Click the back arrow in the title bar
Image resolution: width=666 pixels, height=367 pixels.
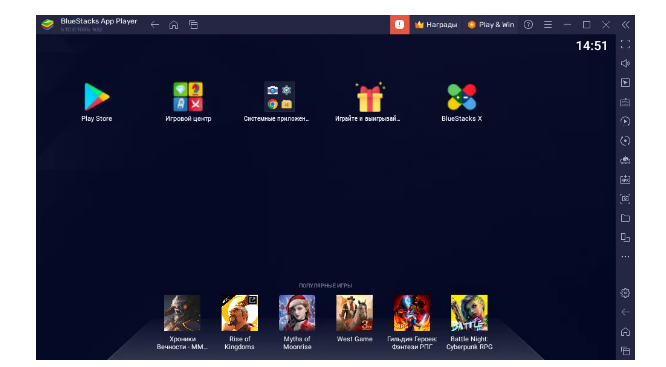(x=155, y=25)
